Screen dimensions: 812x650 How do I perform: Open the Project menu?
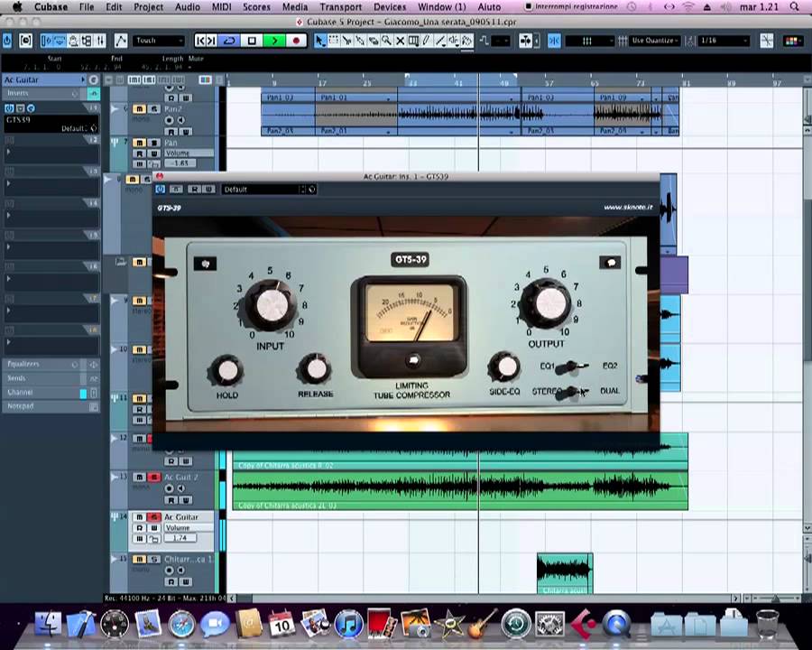149,6
